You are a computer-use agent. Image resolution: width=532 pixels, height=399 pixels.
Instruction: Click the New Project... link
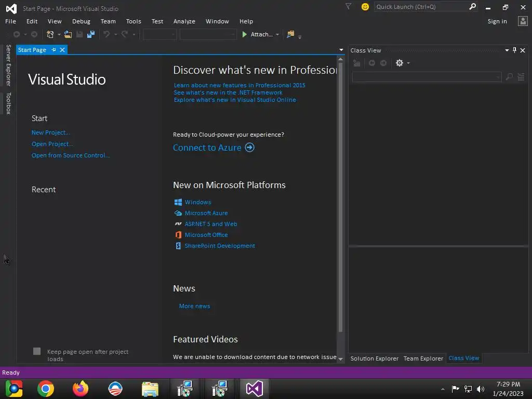[51, 132]
